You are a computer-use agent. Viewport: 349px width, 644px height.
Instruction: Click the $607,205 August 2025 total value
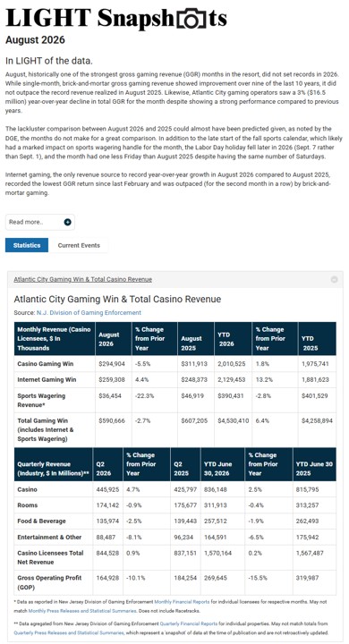tap(194, 420)
